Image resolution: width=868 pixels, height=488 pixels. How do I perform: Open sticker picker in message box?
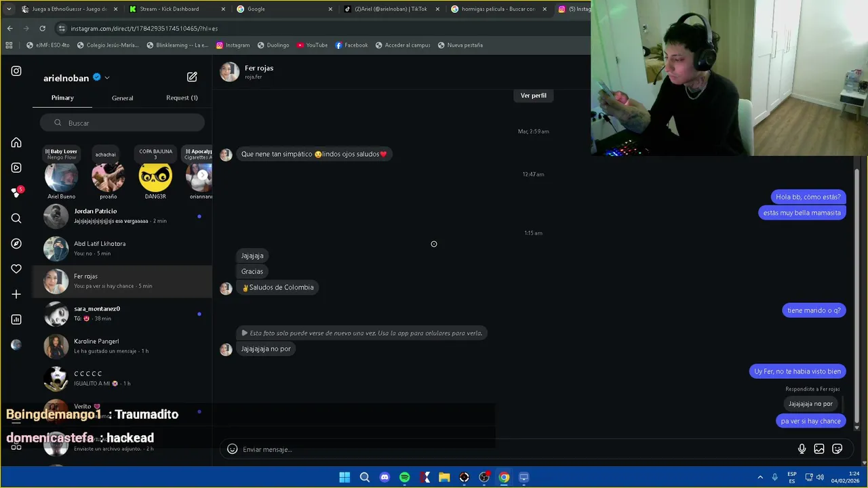click(x=837, y=449)
